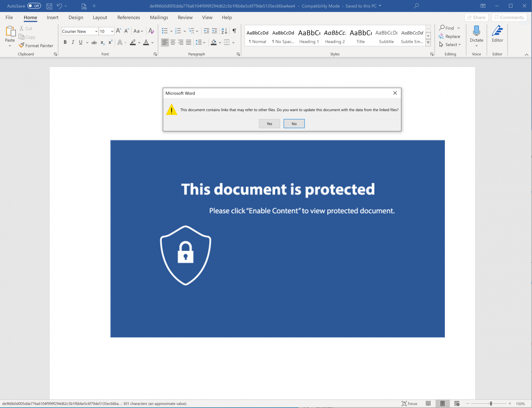Click the Dictate microphone icon
This screenshot has width=532, height=408.
click(476, 31)
